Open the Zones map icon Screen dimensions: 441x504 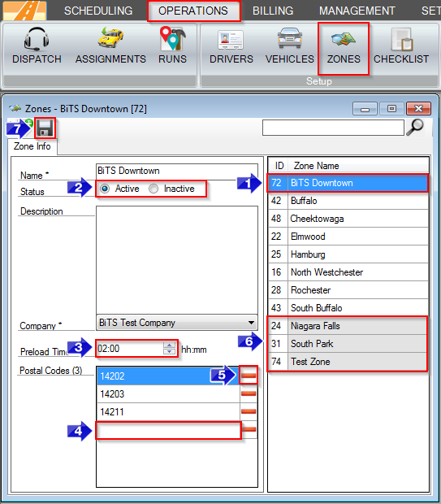344,39
